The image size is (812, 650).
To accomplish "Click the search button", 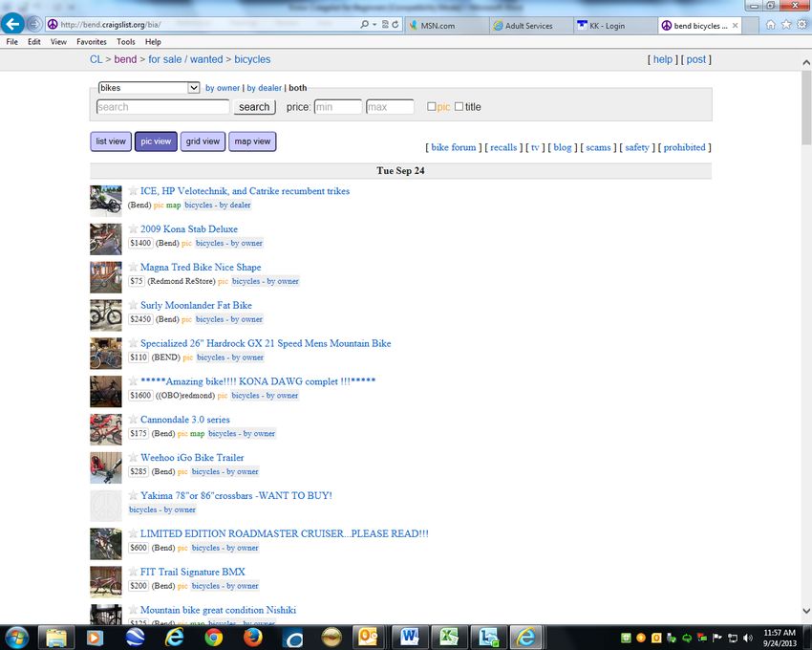I will (x=254, y=107).
